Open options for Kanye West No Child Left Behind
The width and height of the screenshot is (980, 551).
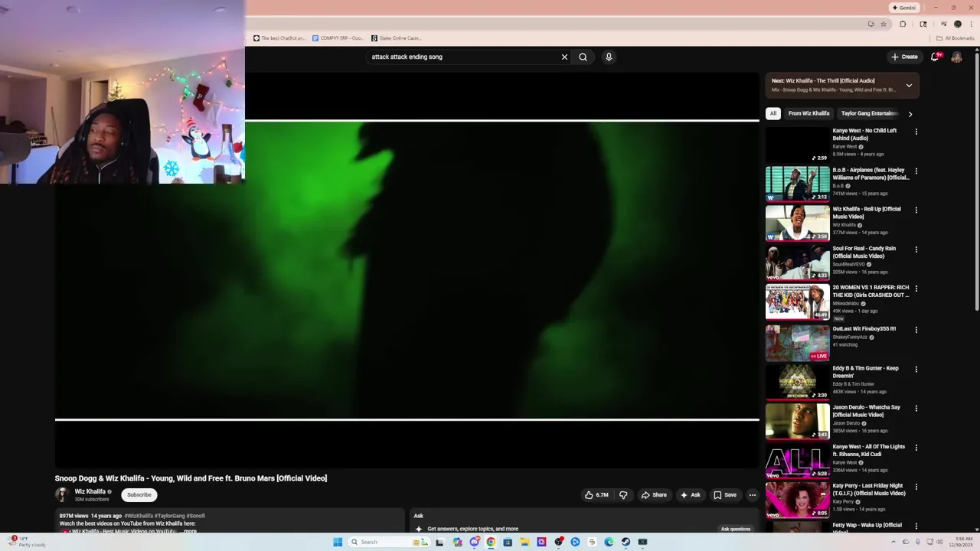coord(916,132)
